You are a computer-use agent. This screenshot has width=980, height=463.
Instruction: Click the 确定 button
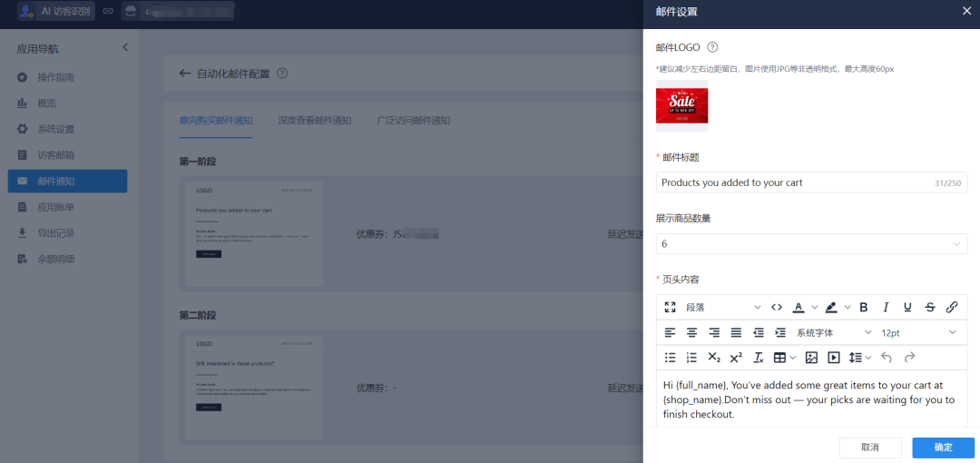point(943,448)
